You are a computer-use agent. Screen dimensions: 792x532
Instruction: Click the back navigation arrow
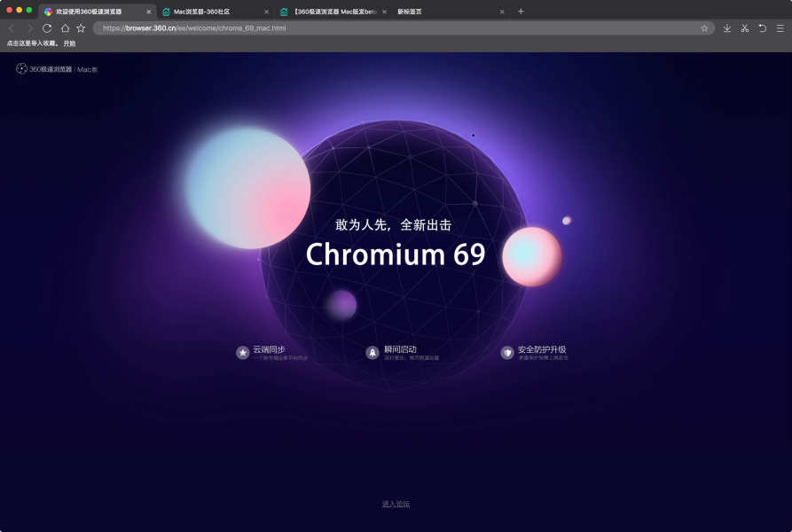point(12,28)
